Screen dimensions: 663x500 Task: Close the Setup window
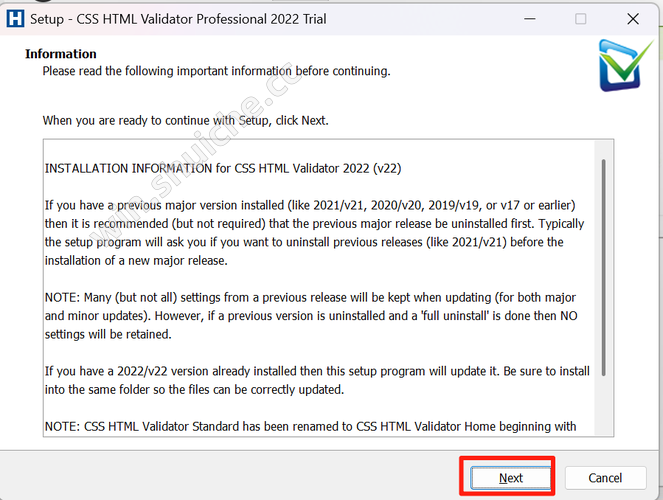point(633,19)
